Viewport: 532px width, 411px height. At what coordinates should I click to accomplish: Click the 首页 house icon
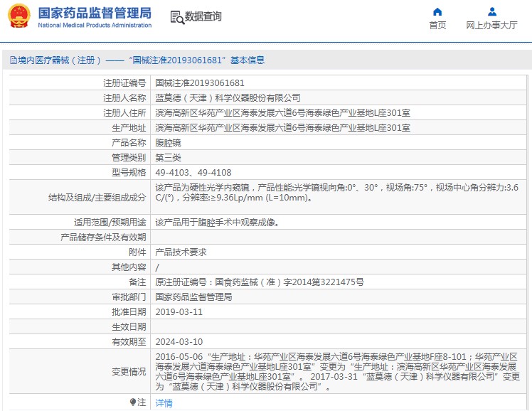point(437,11)
